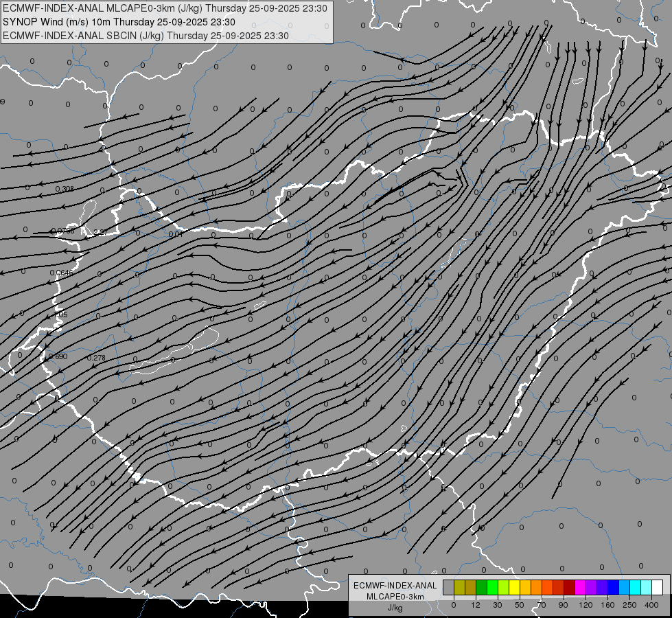672x618 pixels.
Task: Select the orange legend swatch
Action: pos(537,587)
